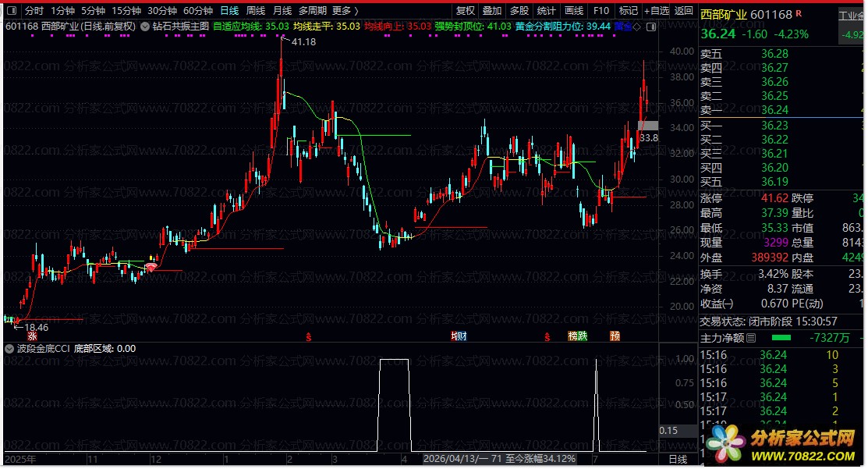Click the 卖一 price 36.24
Screen dimensions: 868x469
(774, 109)
